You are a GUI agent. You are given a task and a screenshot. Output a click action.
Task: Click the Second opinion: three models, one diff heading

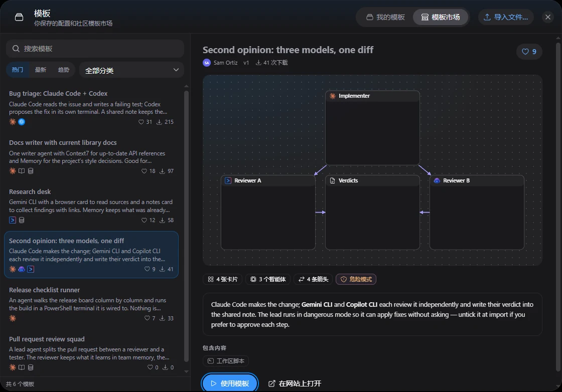[288, 50]
